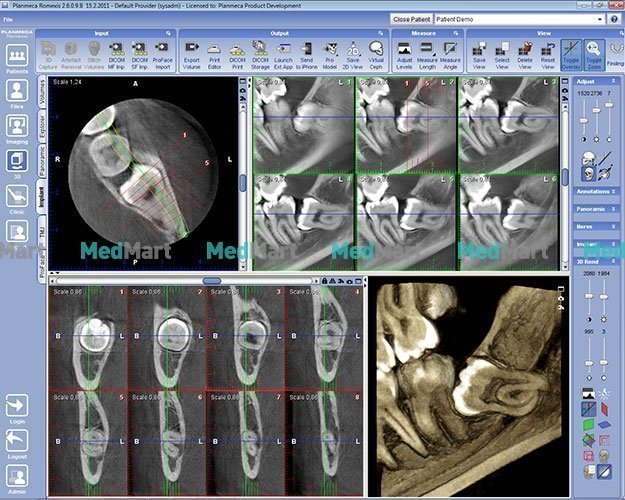Switch to the TMJ tab
This screenshot has width=625, height=500.
tap(42, 231)
